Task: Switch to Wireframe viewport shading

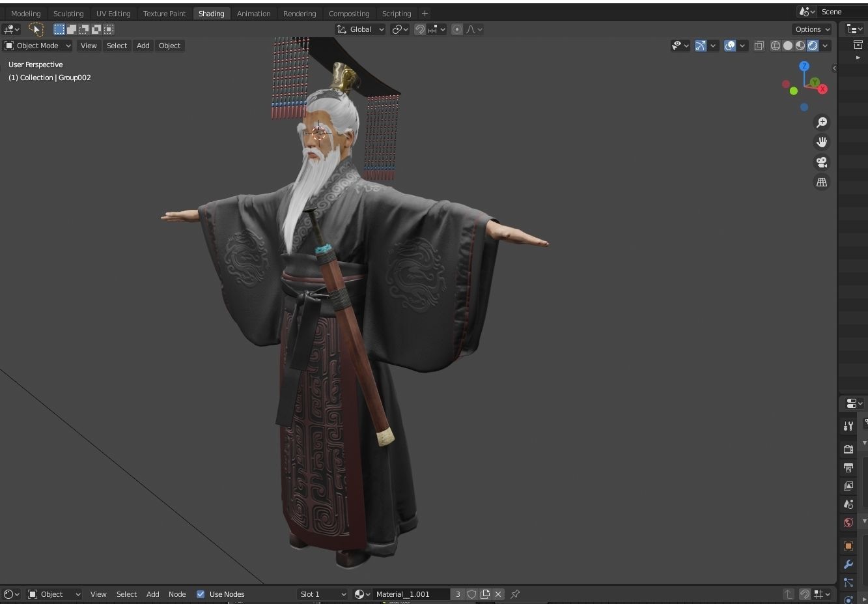Action: point(776,46)
